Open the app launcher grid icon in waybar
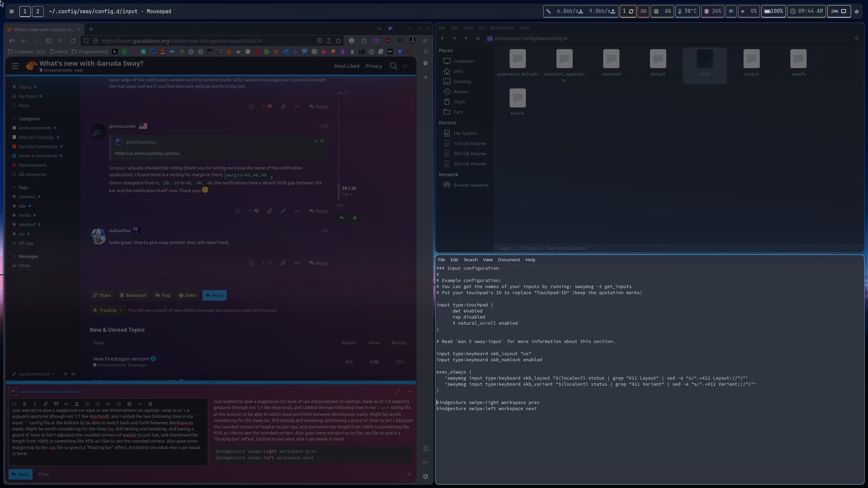The width and height of the screenshot is (868, 488). click(11, 11)
